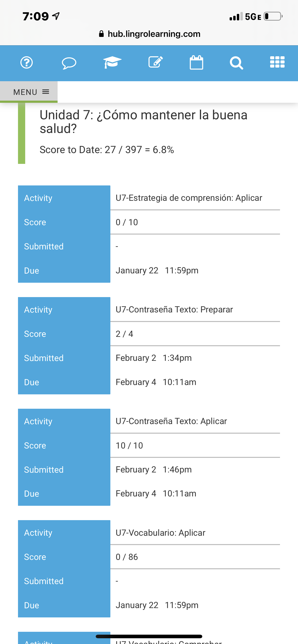Open the chat speech bubble icon
298x644 pixels.
point(69,63)
